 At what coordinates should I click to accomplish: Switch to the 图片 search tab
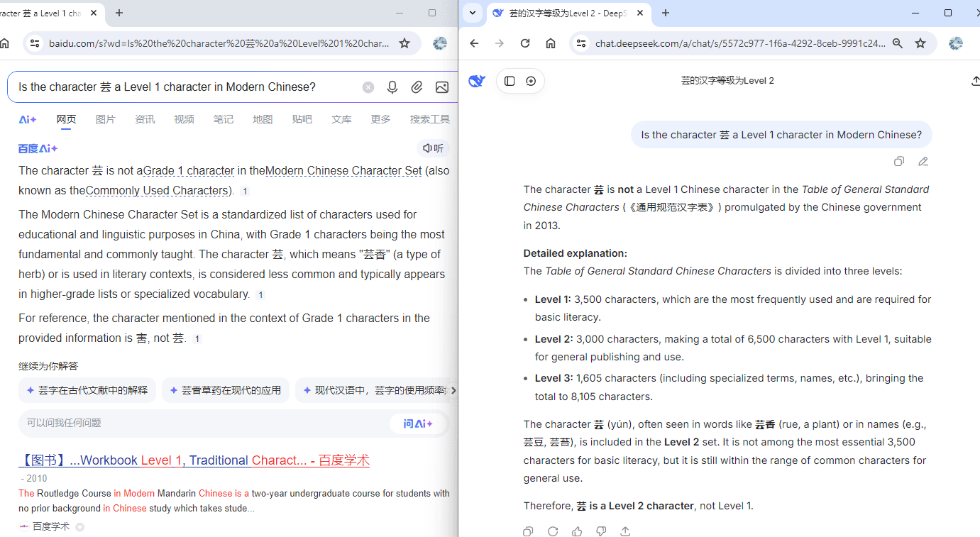[x=105, y=119]
